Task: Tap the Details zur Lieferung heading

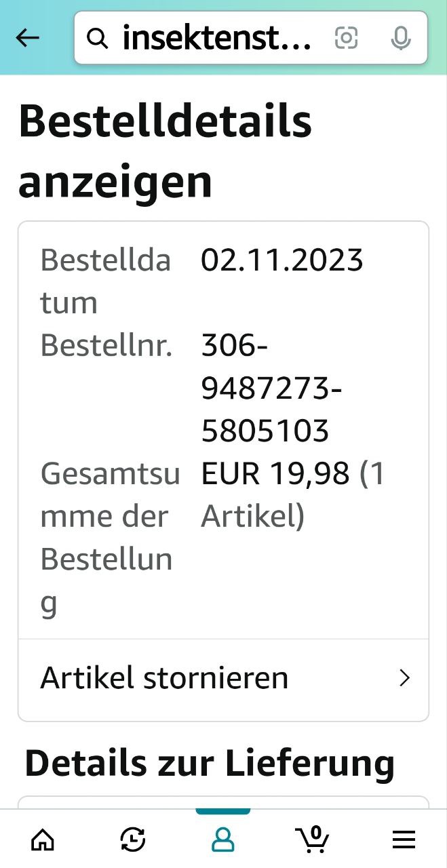Action: point(210,763)
